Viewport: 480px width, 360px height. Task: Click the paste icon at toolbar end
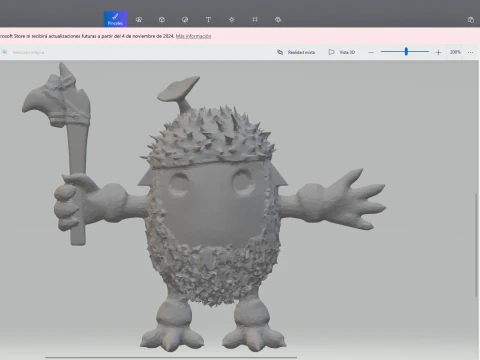coord(471,20)
